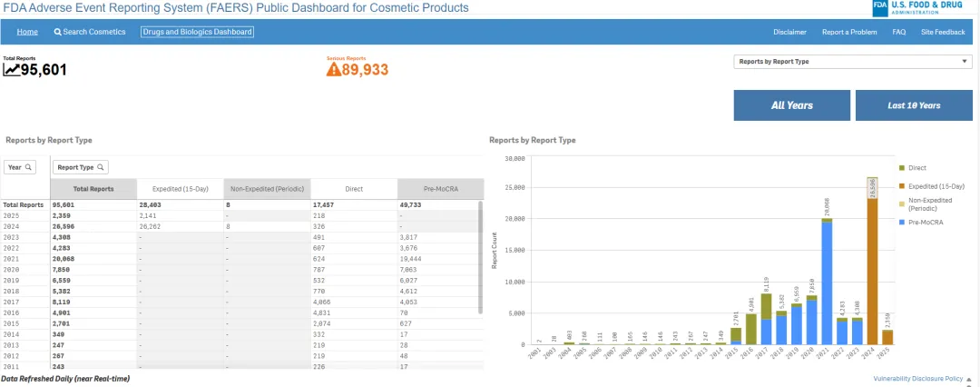Open the Reports by Report Type dropdown
Image resolution: width=980 pixels, height=387 pixels.
click(x=852, y=62)
